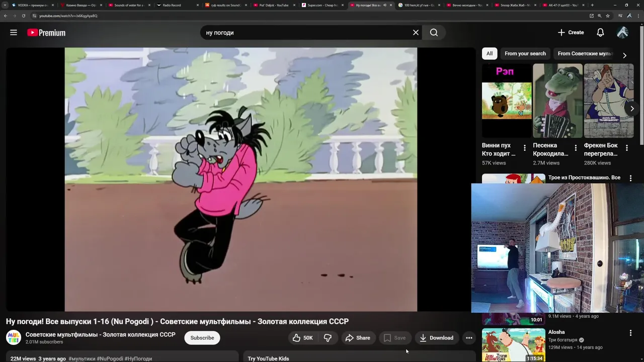Open options menu for Alosha video
Screen dimensions: 644x362
(630, 333)
